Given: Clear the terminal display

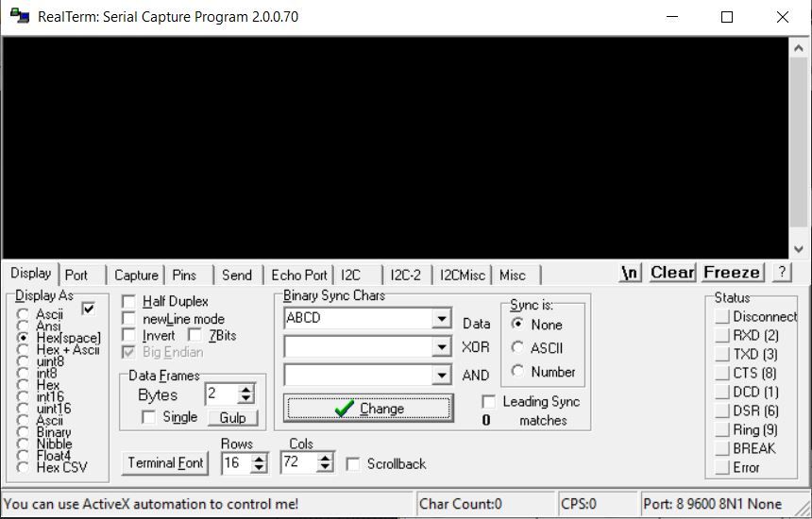Looking at the screenshot, I should 672,273.
